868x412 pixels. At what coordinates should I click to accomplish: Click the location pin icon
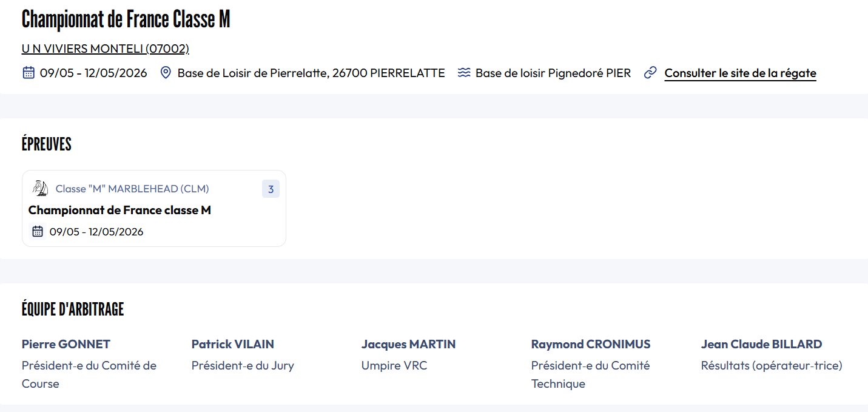click(166, 73)
